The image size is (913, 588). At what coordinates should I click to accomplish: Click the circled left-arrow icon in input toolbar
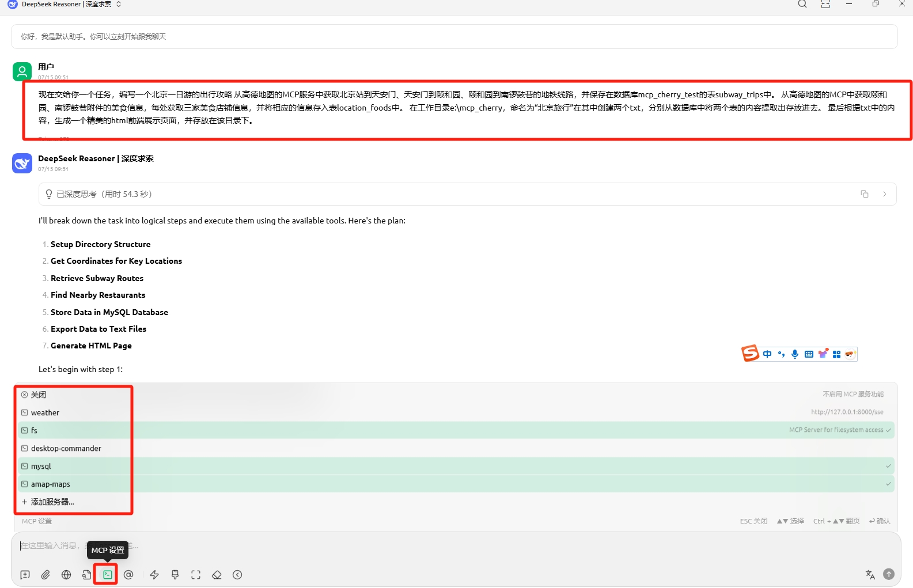[x=237, y=575]
